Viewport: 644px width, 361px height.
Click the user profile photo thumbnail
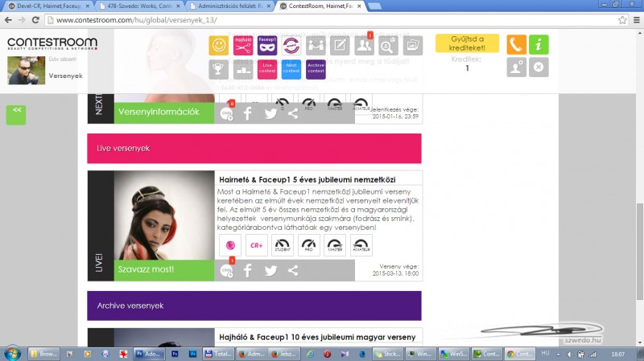(x=27, y=70)
